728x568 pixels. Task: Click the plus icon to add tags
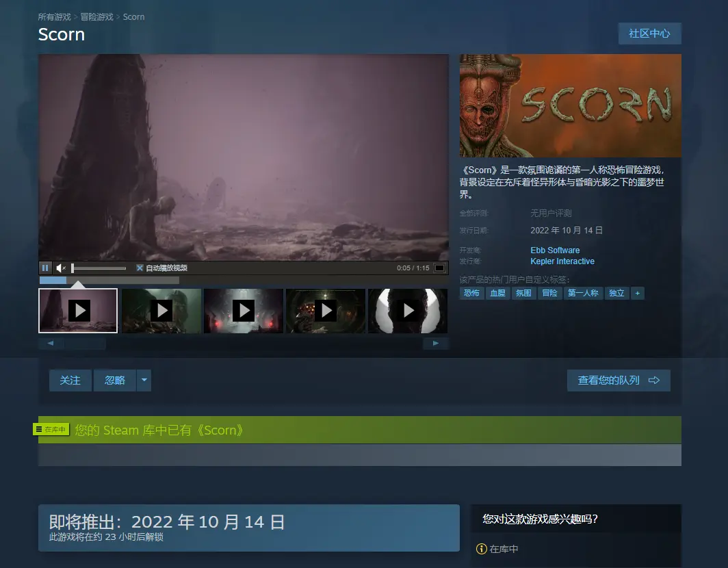pyautogui.click(x=638, y=293)
